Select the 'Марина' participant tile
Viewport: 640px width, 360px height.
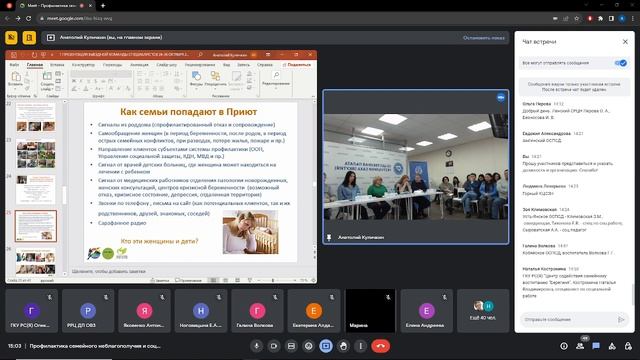(370, 311)
